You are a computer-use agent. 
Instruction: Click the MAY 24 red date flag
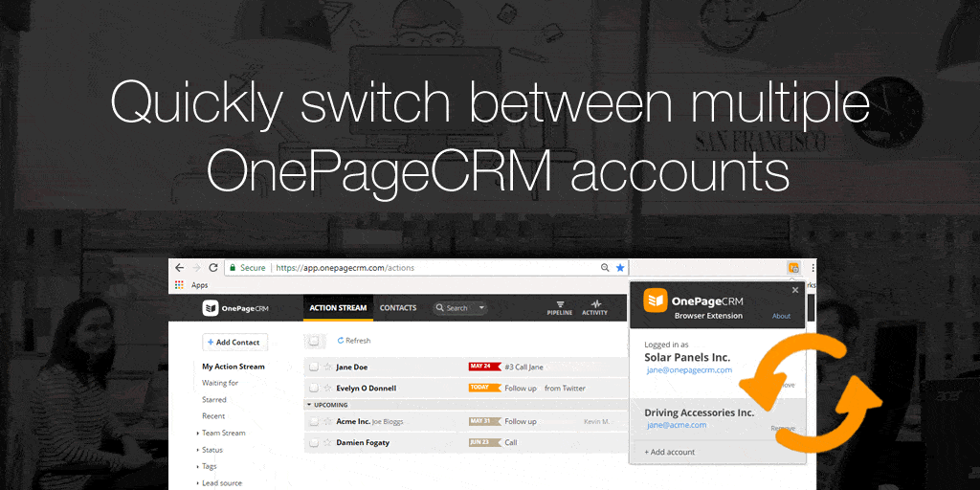click(485, 367)
